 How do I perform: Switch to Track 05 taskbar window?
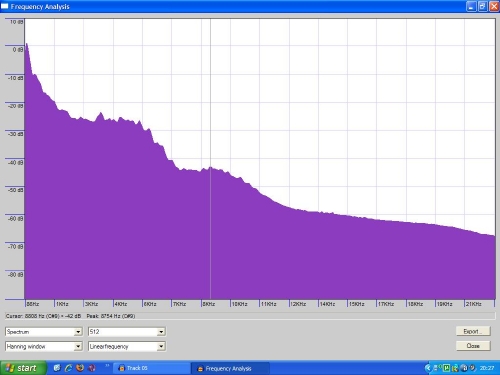[x=152, y=368]
